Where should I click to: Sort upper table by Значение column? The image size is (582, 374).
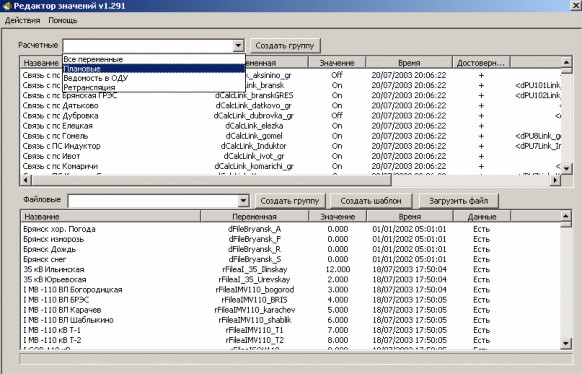[x=337, y=63]
